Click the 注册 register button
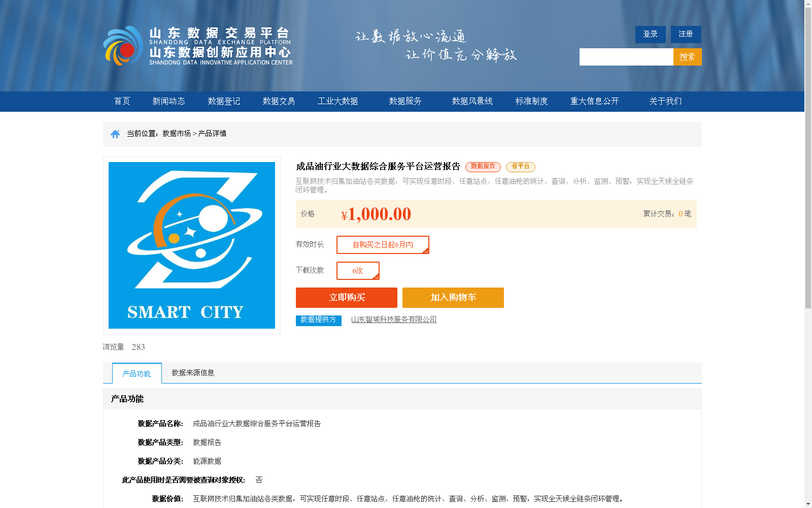 tap(686, 34)
